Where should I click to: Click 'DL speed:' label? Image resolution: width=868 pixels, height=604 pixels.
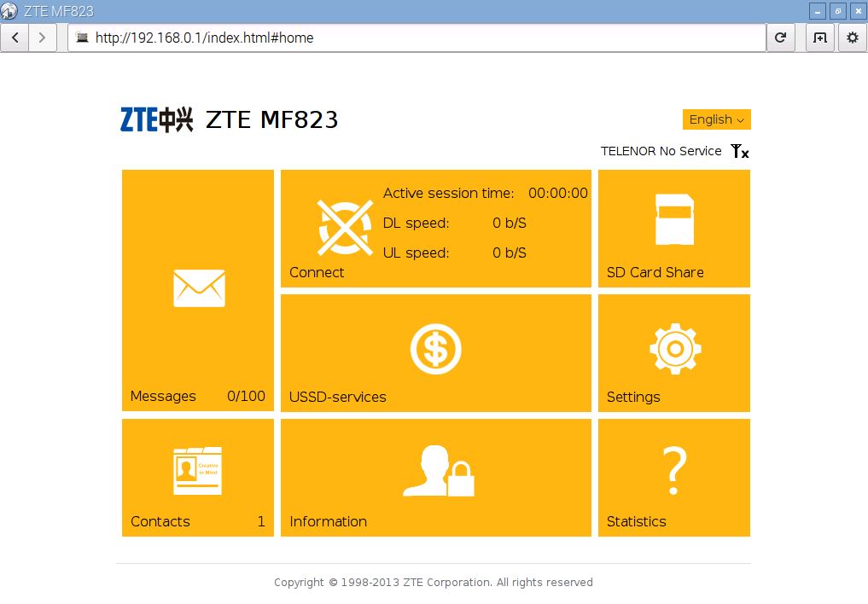pyautogui.click(x=417, y=223)
